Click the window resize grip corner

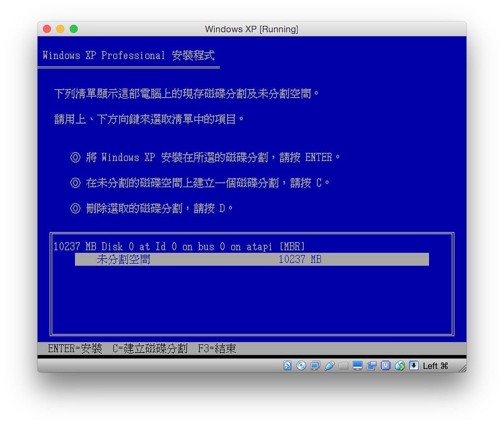[x=463, y=368]
